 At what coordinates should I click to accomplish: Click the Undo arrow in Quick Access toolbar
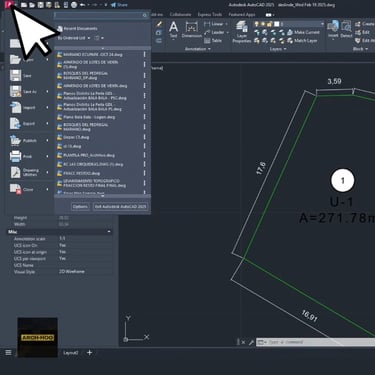coord(82,5)
